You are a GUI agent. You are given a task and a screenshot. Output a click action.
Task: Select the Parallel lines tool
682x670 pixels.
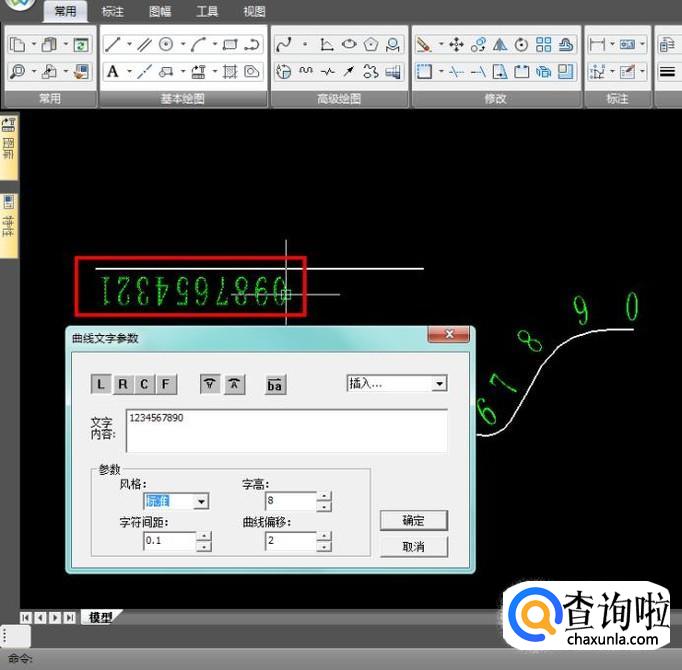(144, 44)
